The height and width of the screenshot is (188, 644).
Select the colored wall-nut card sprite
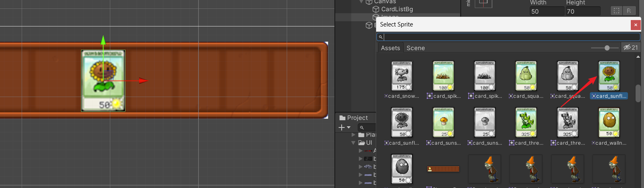point(609,123)
